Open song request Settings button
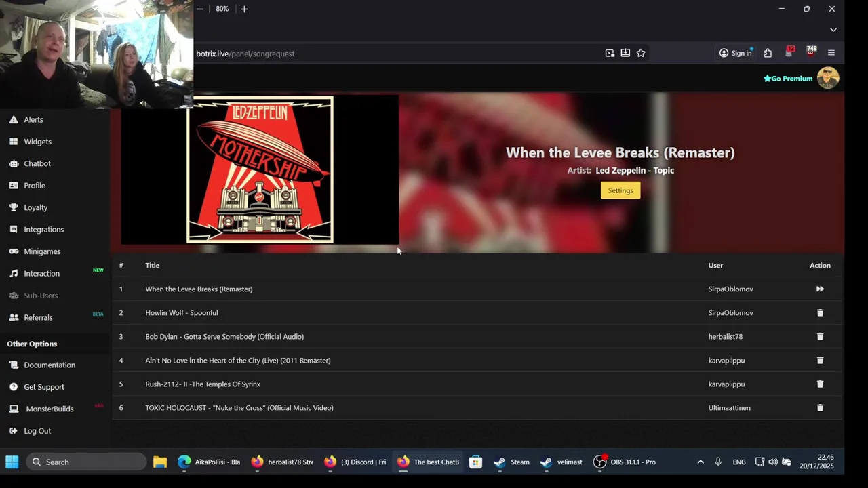This screenshot has width=868, height=488. (620, 190)
